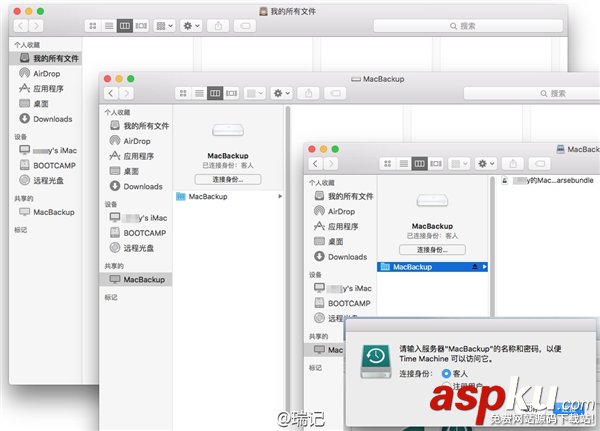Viewport: 600px width, 431px height.
Task: Go forward in front MacBackup window
Action: [331, 164]
